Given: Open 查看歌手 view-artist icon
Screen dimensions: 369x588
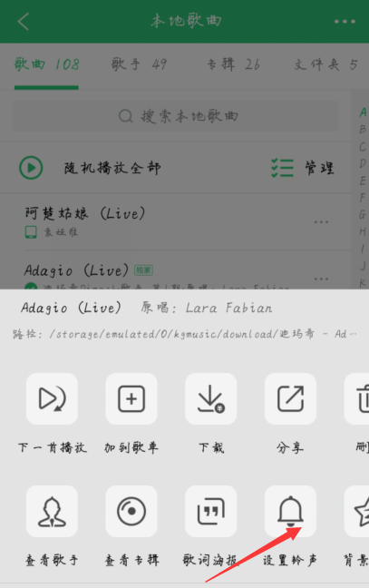Looking at the screenshot, I should pyautogui.click(x=52, y=511).
